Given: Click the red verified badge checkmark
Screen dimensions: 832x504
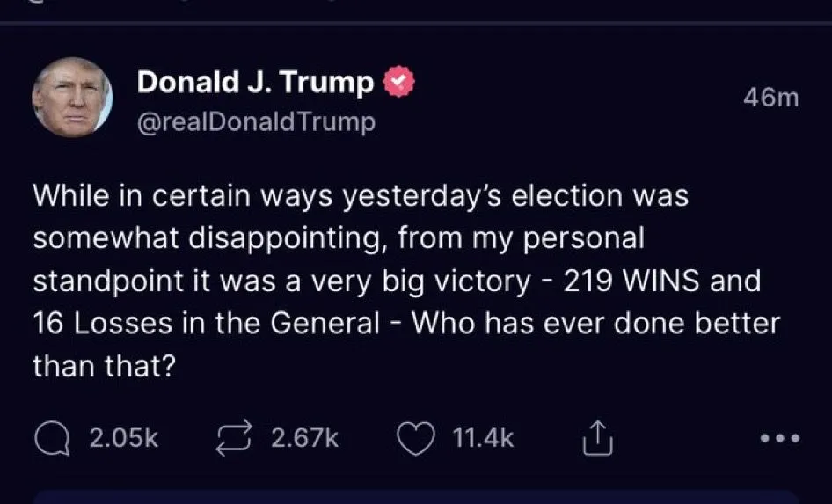Looking at the screenshot, I should [400, 83].
